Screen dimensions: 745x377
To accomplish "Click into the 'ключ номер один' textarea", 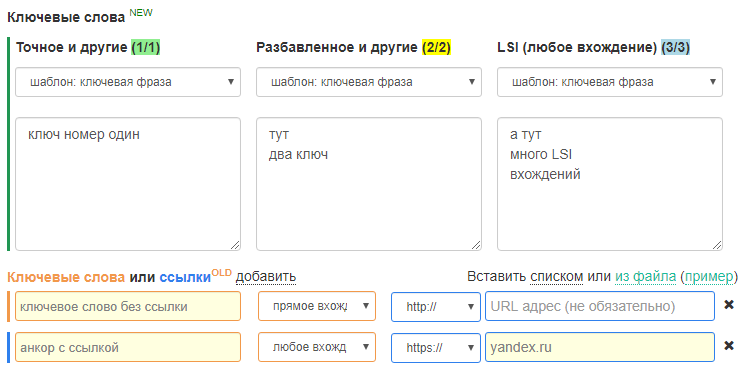I will coord(128,184).
